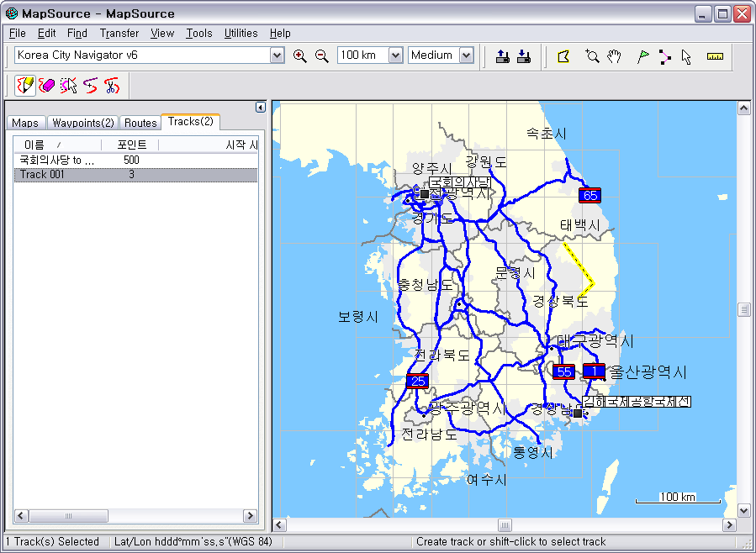756x553 pixels.
Task: Open the Edit menu
Action: [47, 34]
